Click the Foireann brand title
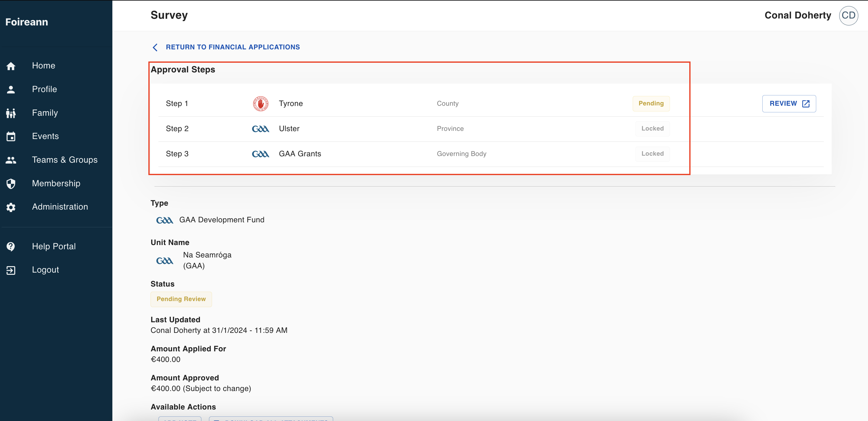Viewport: 868px width, 421px height. [27, 22]
